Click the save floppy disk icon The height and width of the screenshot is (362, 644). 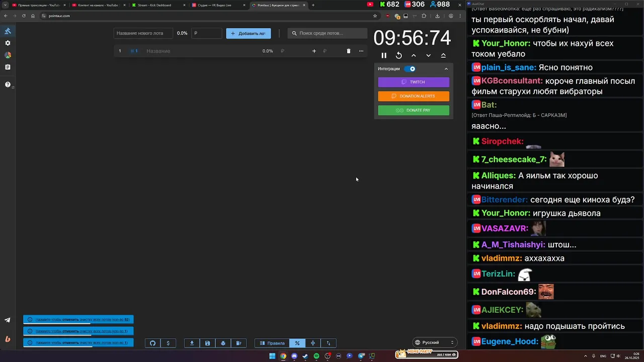coord(207,343)
